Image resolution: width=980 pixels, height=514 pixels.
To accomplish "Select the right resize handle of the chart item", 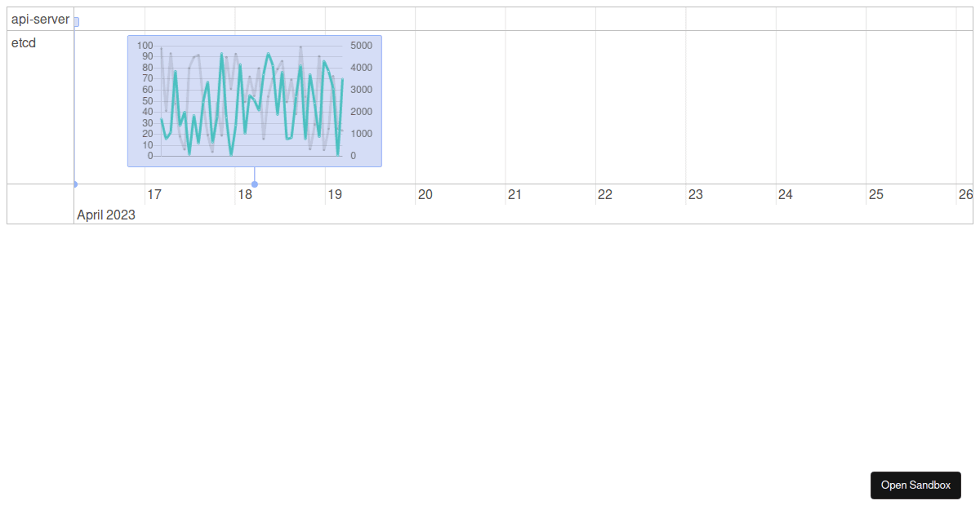I will pos(381,102).
